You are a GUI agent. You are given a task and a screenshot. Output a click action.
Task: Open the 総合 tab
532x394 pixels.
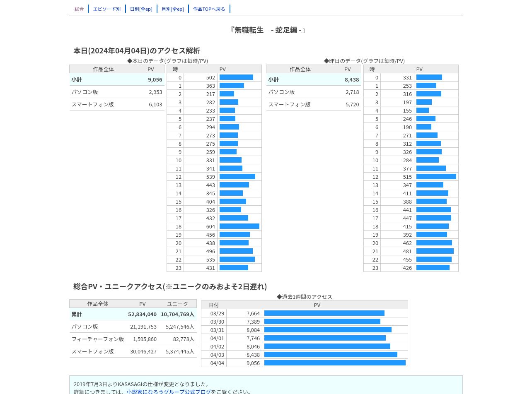click(x=79, y=9)
